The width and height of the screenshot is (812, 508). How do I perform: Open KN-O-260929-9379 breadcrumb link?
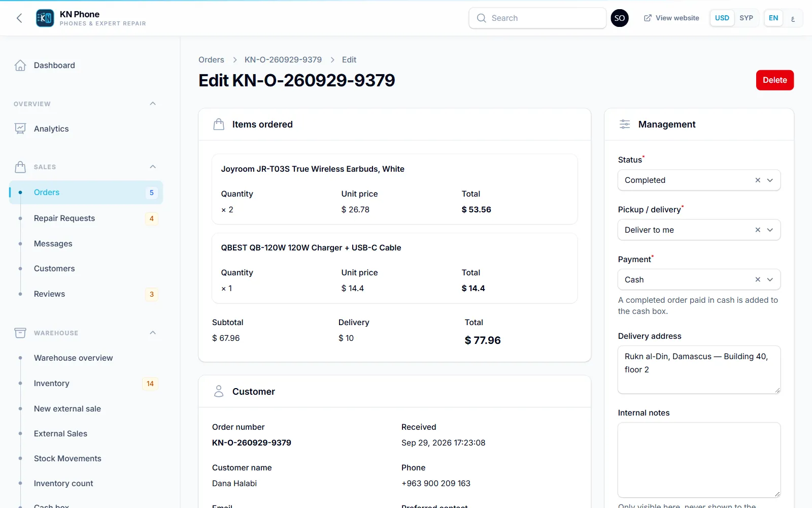(283, 60)
